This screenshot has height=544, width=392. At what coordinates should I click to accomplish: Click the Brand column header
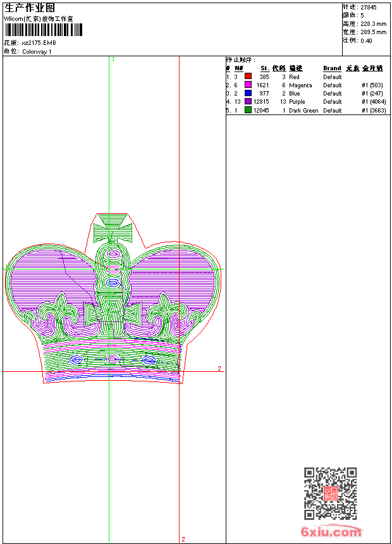[x=332, y=68]
